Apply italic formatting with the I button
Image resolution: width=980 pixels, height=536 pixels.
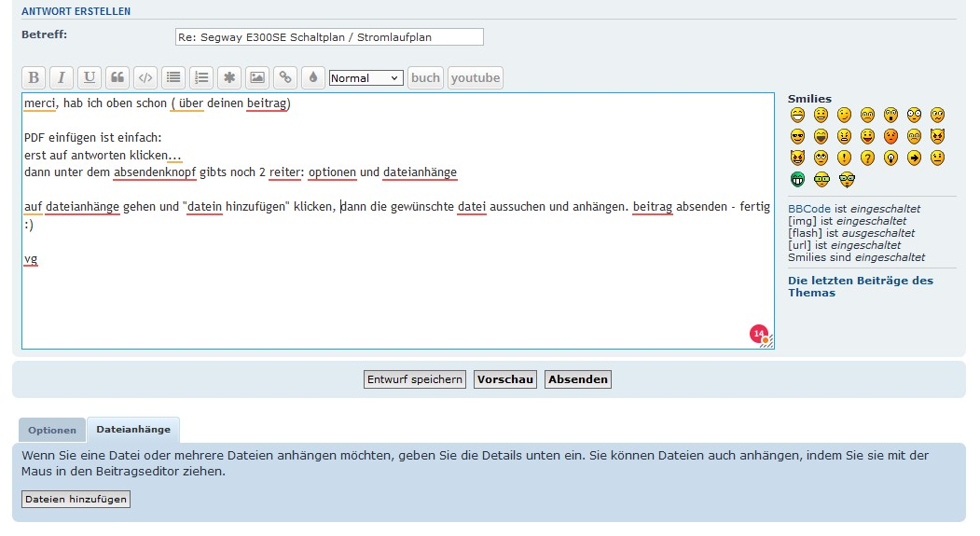(x=62, y=77)
